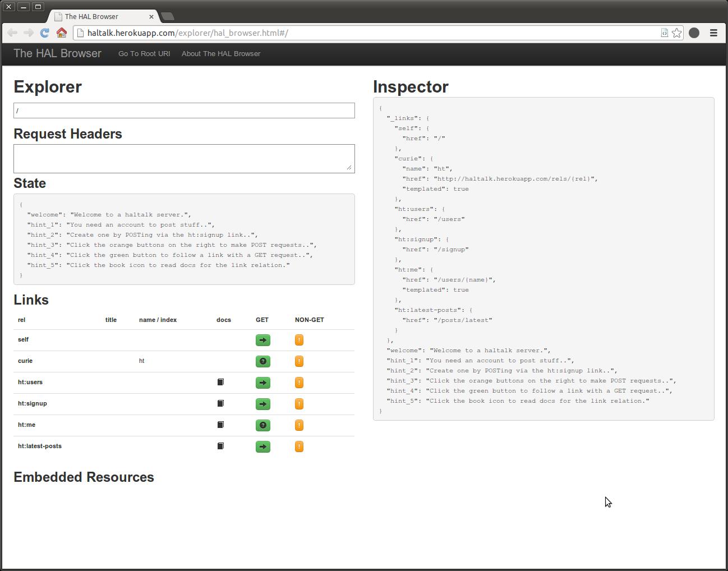728x571 pixels.
Task: Make a NON-GET request on ht:signup
Action: click(298, 404)
